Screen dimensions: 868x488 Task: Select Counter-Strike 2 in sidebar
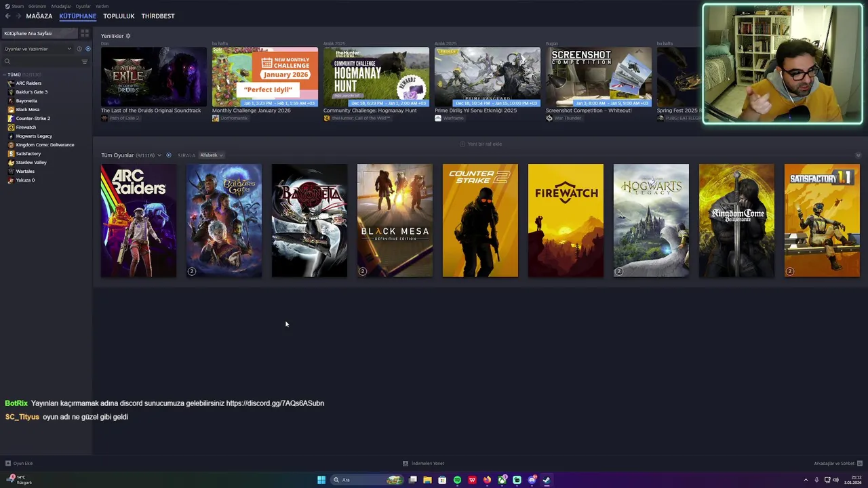coord(33,119)
